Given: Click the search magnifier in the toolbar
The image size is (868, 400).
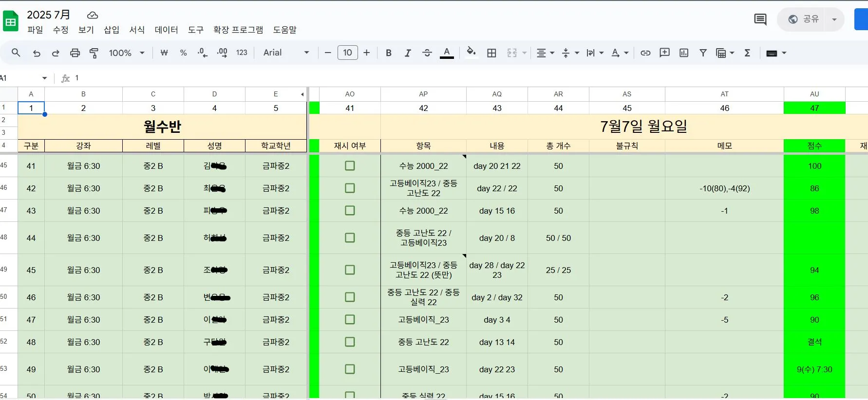Looking at the screenshot, I should pyautogui.click(x=16, y=53).
